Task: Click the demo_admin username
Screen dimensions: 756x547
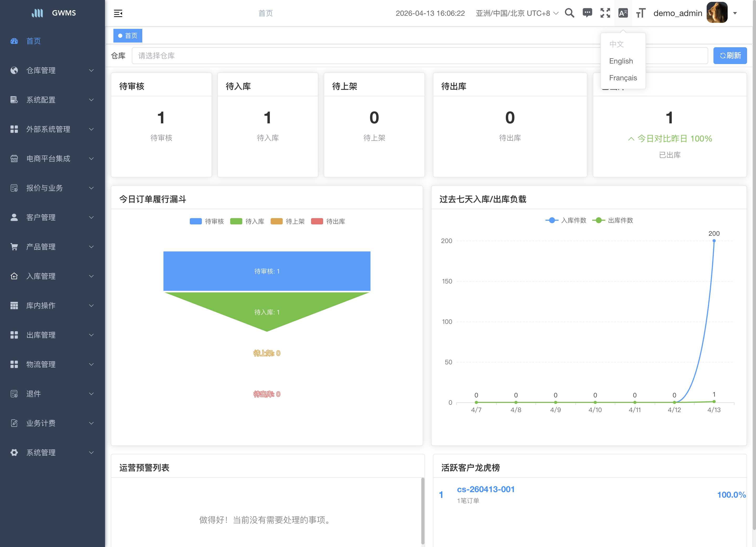Action: (x=678, y=13)
